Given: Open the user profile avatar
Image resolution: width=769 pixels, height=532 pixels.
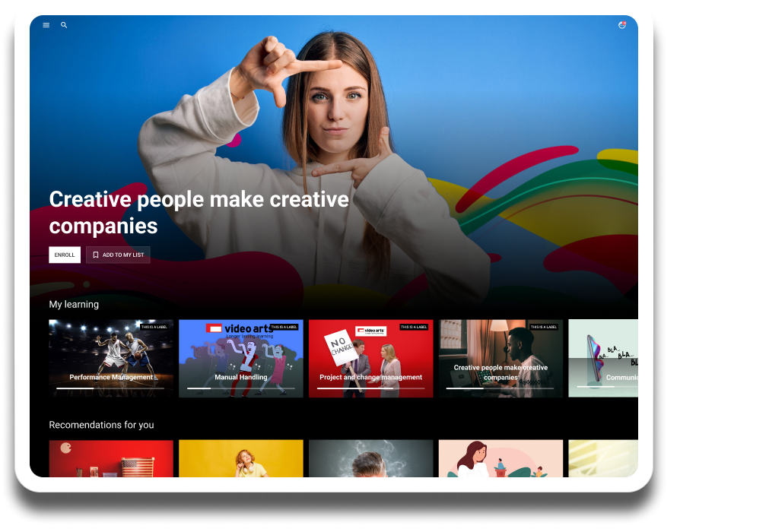Looking at the screenshot, I should [x=621, y=25].
